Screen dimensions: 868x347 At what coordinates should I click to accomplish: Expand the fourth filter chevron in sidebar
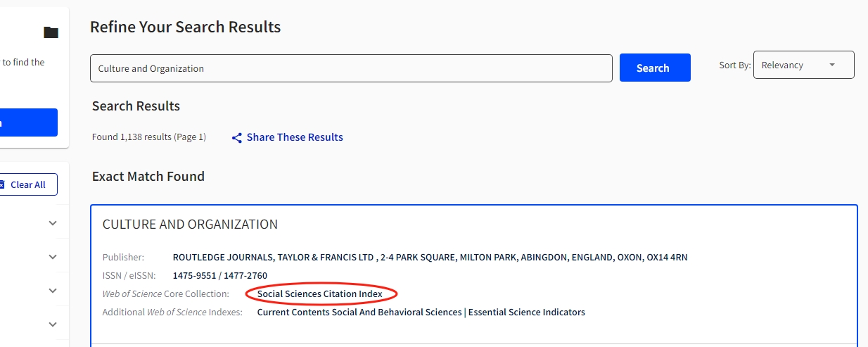53,324
